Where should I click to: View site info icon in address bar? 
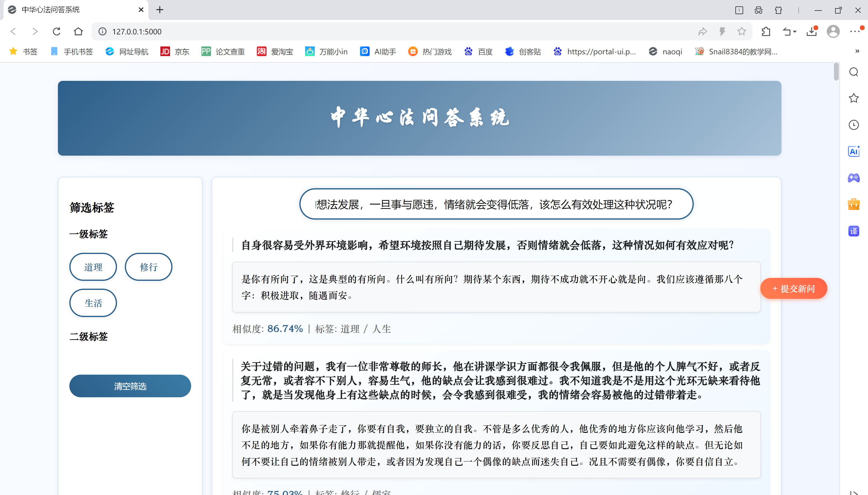pos(102,32)
